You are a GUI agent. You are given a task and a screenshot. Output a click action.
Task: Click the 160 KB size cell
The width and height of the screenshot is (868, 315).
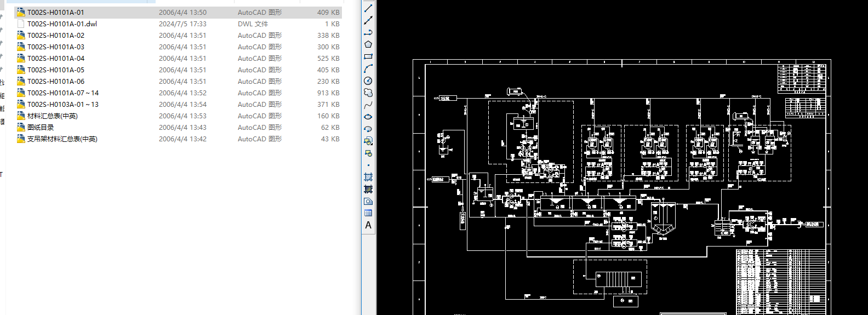pos(328,116)
